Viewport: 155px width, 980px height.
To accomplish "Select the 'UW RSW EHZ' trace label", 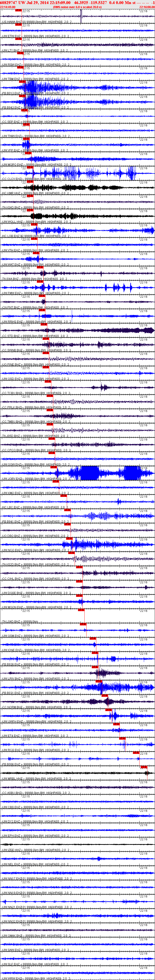I will pyautogui.click(x=11, y=65).
